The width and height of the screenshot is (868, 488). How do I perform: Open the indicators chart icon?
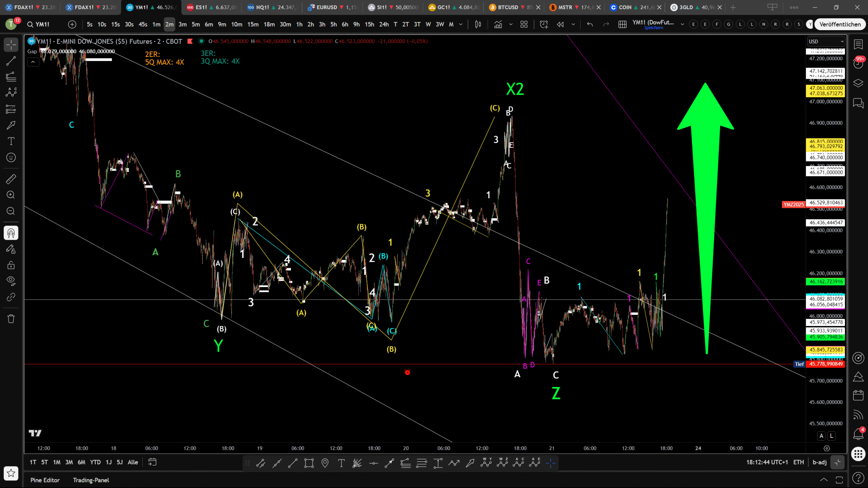pyautogui.click(x=498, y=24)
